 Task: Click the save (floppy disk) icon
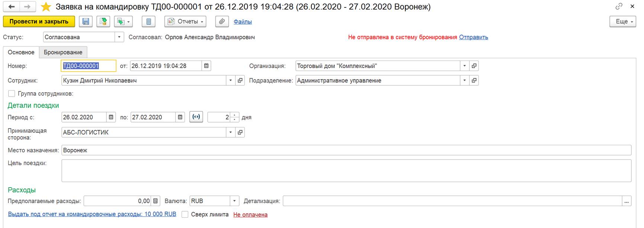[86, 22]
